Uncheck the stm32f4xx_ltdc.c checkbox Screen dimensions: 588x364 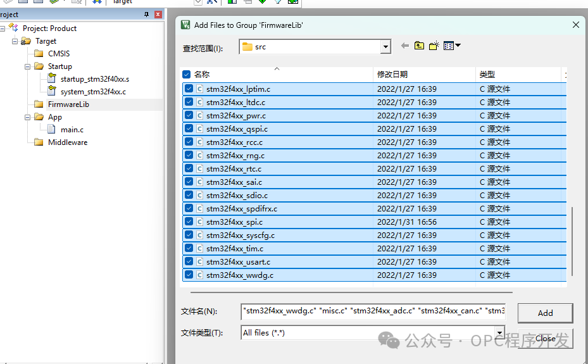tap(189, 102)
